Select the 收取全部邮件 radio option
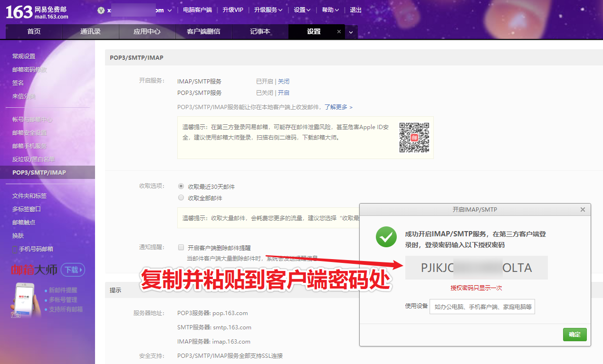This screenshot has height=364, width=603. coord(181,198)
